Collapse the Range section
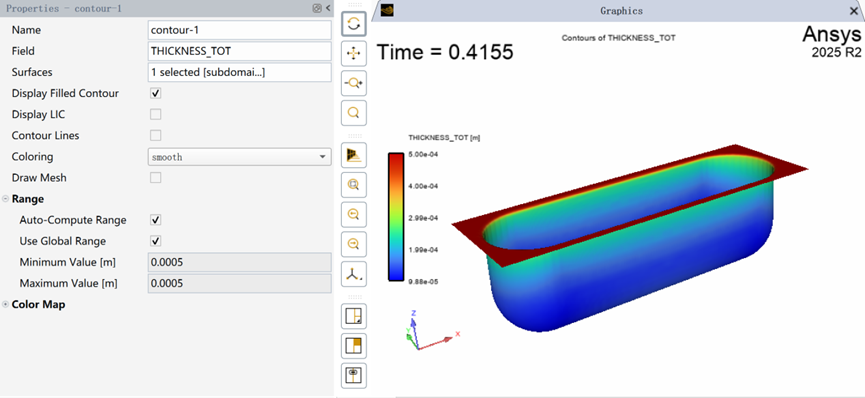 coord(6,199)
